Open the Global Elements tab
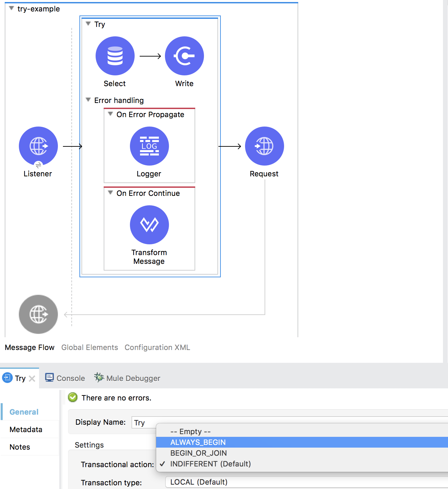 tap(90, 347)
